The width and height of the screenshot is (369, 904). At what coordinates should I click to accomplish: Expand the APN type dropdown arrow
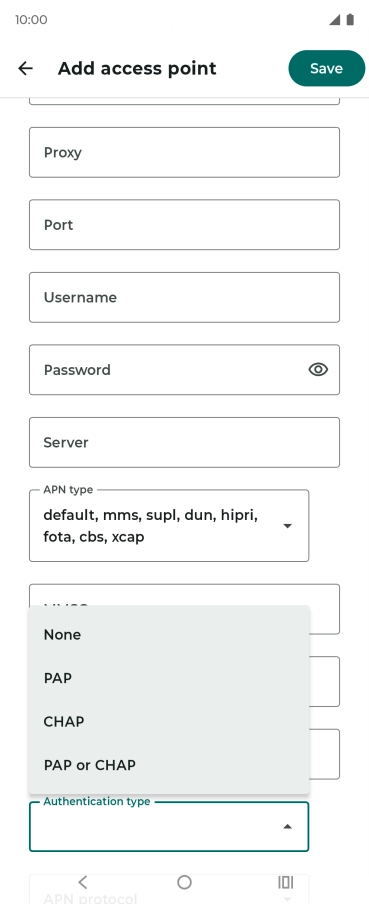[x=287, y=526]
